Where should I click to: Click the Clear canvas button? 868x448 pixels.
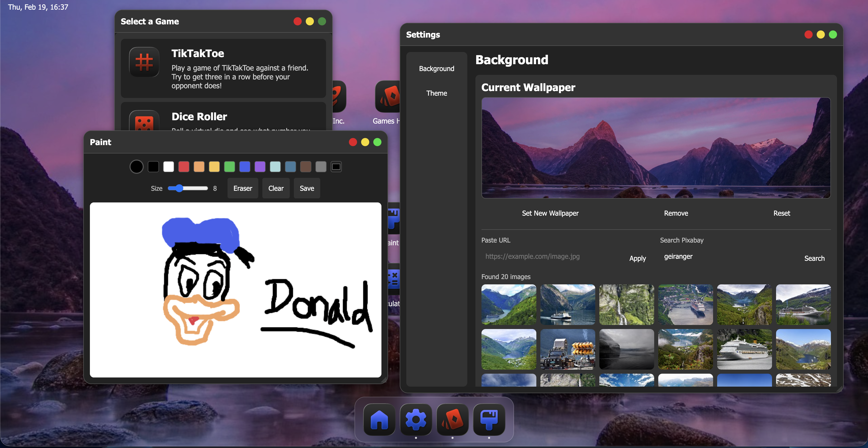[x=276, y=188]
